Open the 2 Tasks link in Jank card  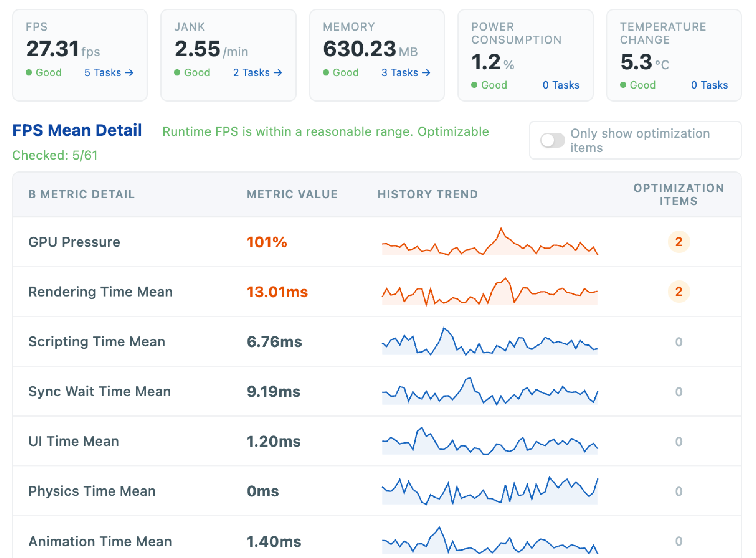click(x=257, y=73)
